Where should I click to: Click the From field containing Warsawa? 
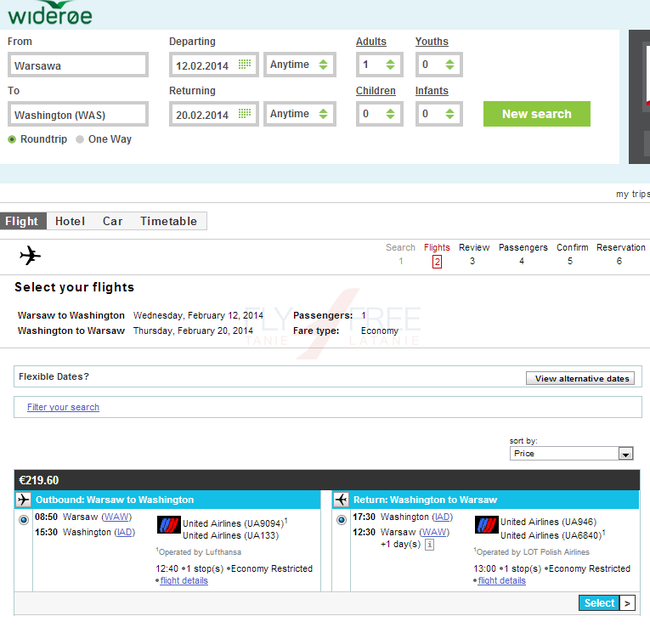tap(78, 65)
